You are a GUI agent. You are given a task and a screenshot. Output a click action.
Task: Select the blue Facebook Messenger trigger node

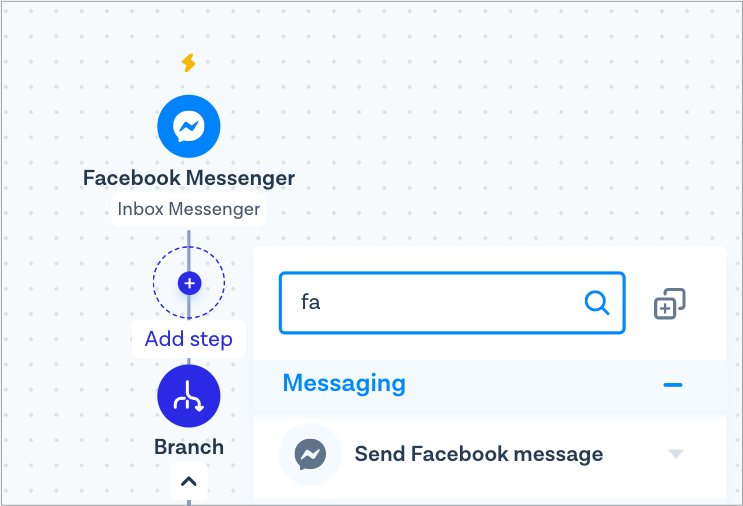[x=189, y=126]
